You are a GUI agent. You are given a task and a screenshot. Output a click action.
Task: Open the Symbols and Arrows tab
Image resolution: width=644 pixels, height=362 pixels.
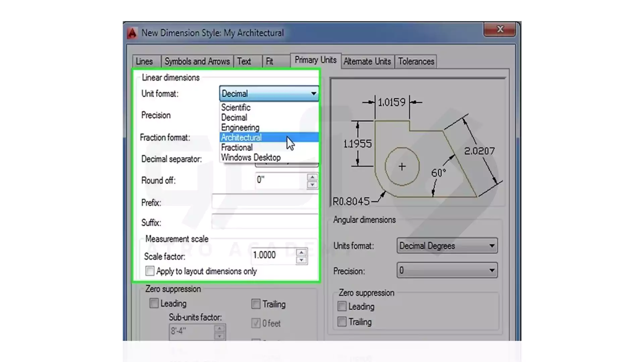[197, 61]
